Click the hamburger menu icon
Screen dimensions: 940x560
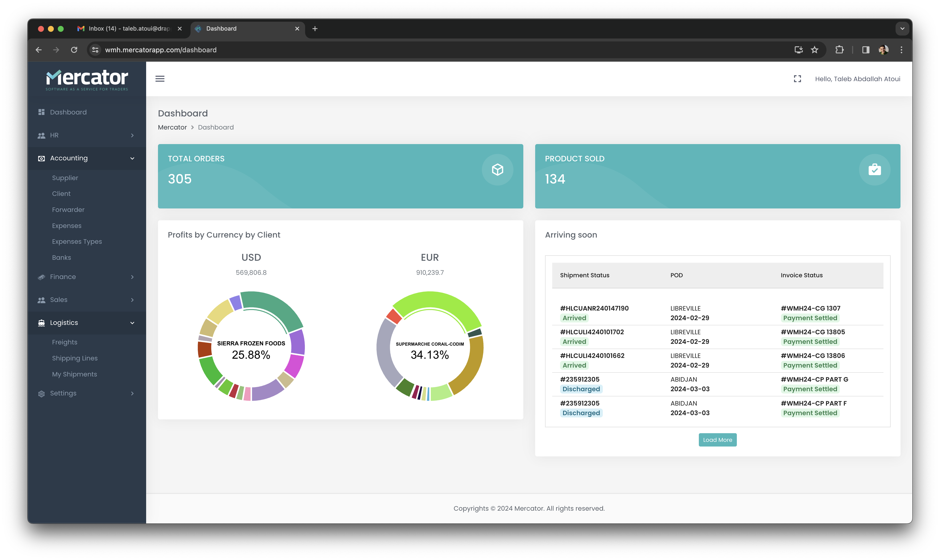coord(160,79)
